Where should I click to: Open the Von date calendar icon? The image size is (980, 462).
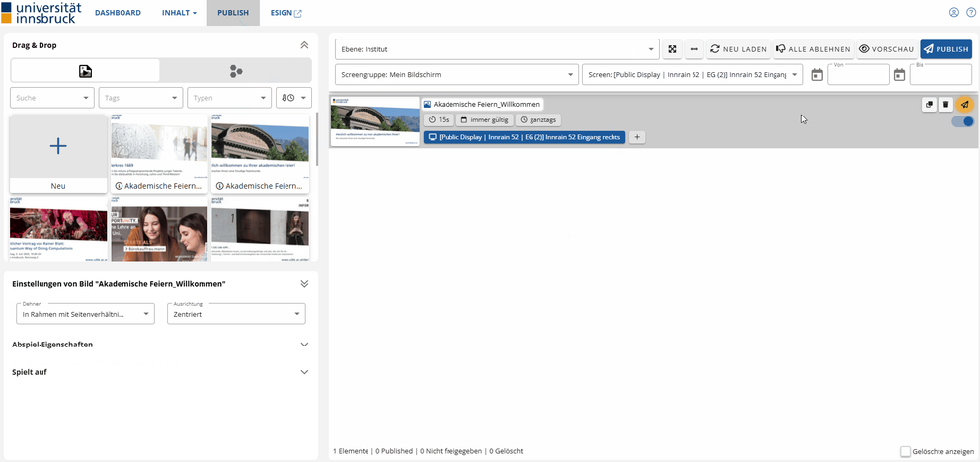coord(817,75)
